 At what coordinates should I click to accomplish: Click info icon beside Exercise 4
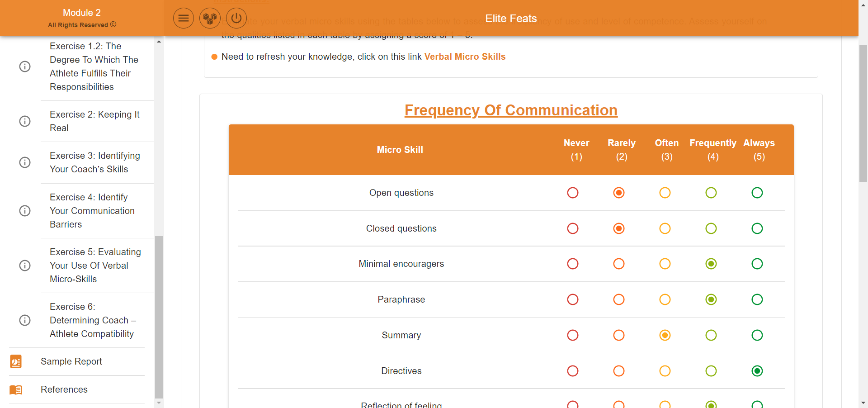point(25,211)
